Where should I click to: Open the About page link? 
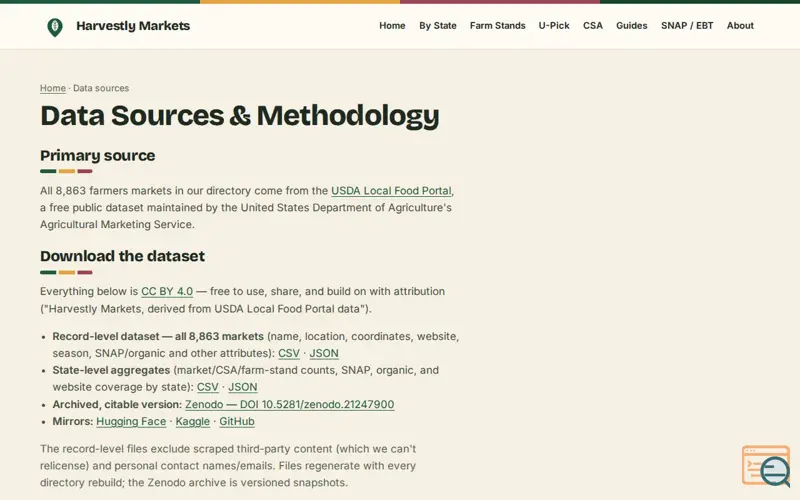[740, 26]
